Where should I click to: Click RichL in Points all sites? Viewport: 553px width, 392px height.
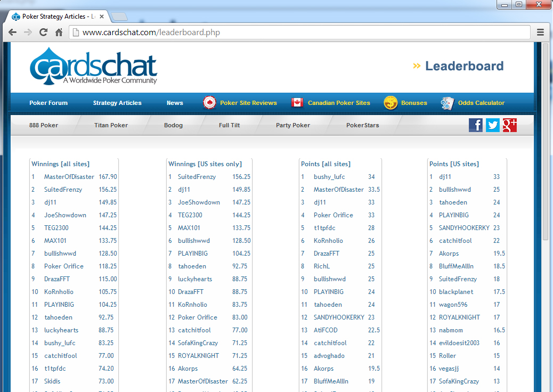click(322, 266)
